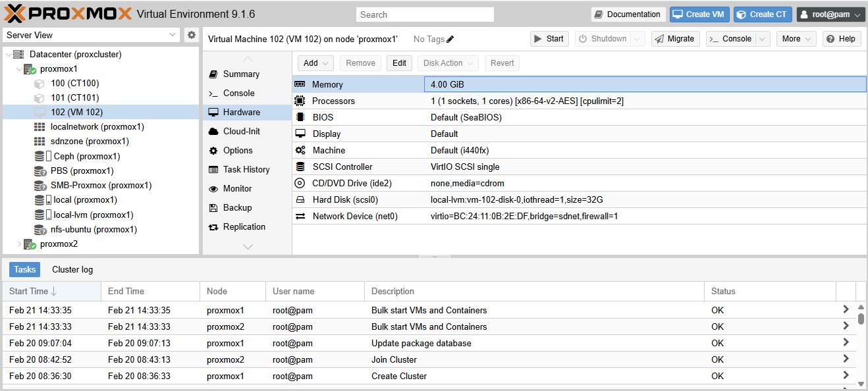The image size is (868, 391).
Task: Click the sdnzone grid icon
Action: point(40,142)
